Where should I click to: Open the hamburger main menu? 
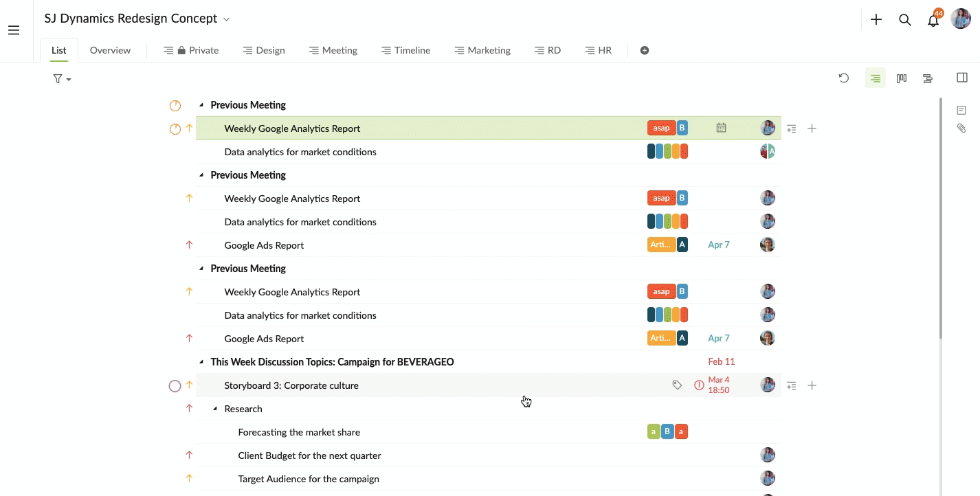point(14,30)
